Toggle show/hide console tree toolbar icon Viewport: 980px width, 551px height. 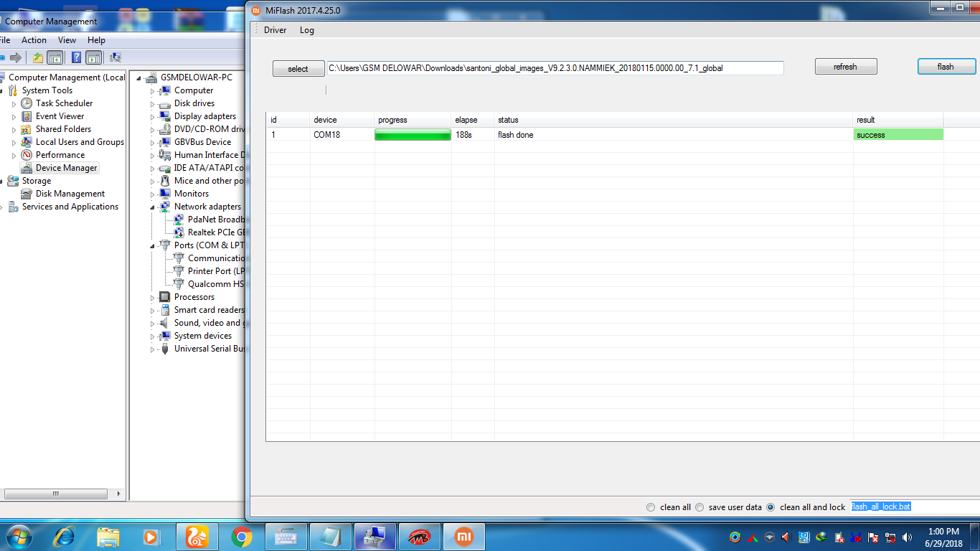click(55, 57)
